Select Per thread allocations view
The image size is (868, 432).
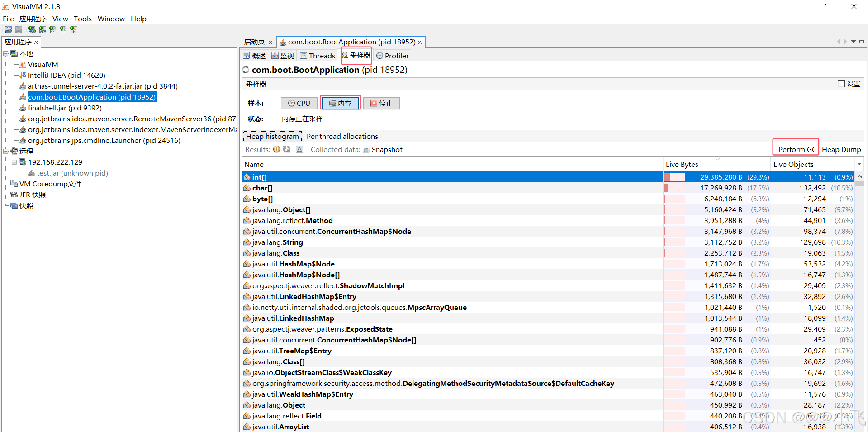342,136
